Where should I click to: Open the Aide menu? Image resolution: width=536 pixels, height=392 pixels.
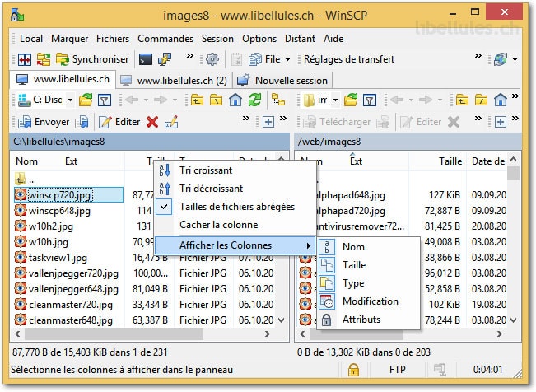(x=333, y=39)
